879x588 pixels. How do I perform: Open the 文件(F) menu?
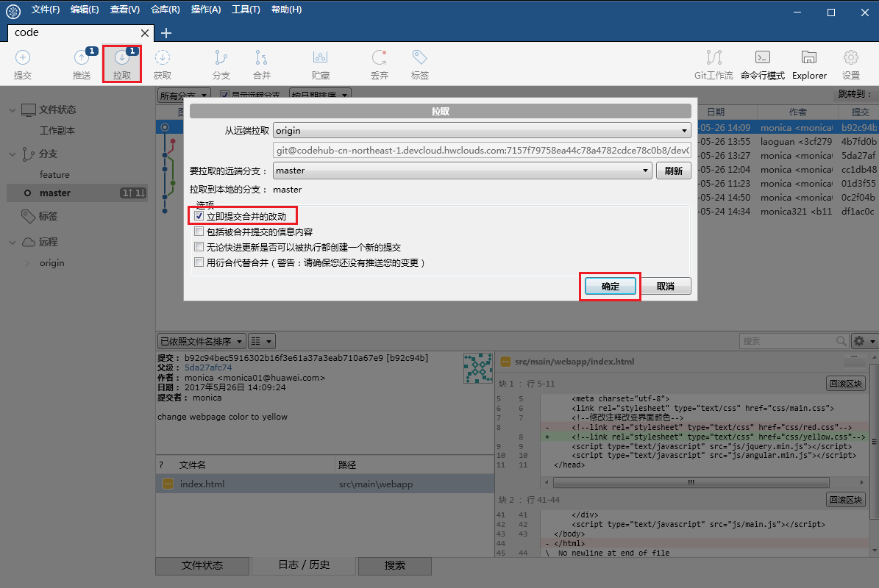(x=46, y=10)
